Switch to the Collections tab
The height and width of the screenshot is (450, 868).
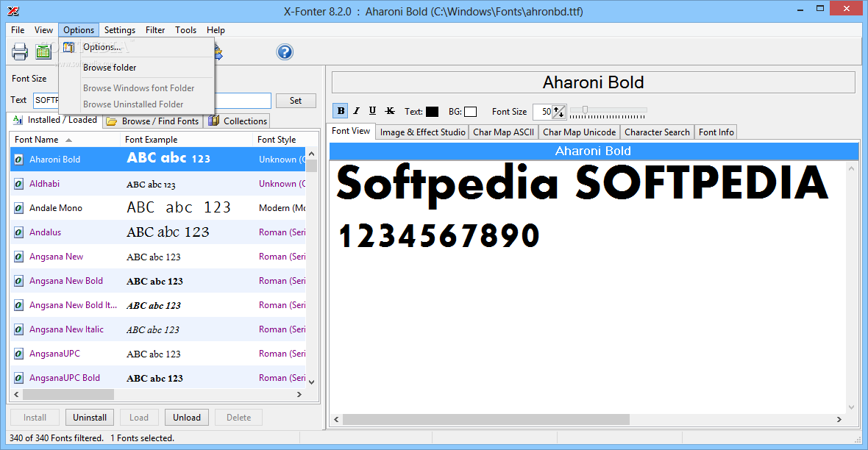[238, 121]
